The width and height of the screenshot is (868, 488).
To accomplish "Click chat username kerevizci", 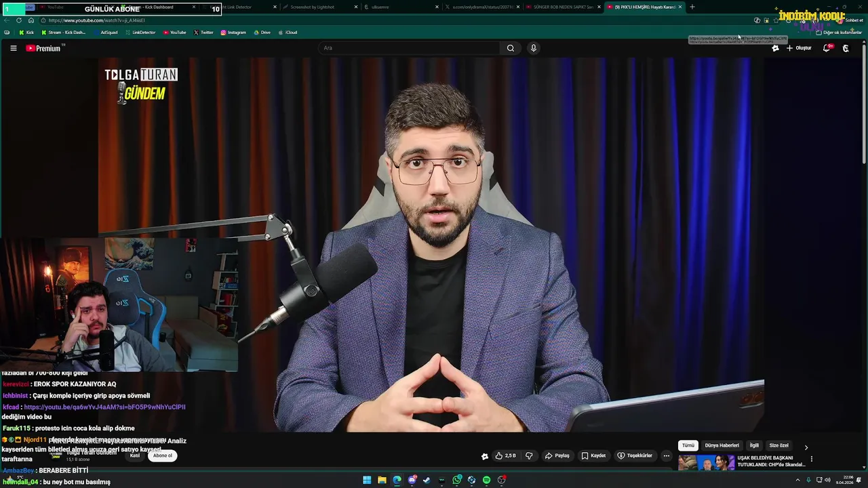I will click(15, 384).
